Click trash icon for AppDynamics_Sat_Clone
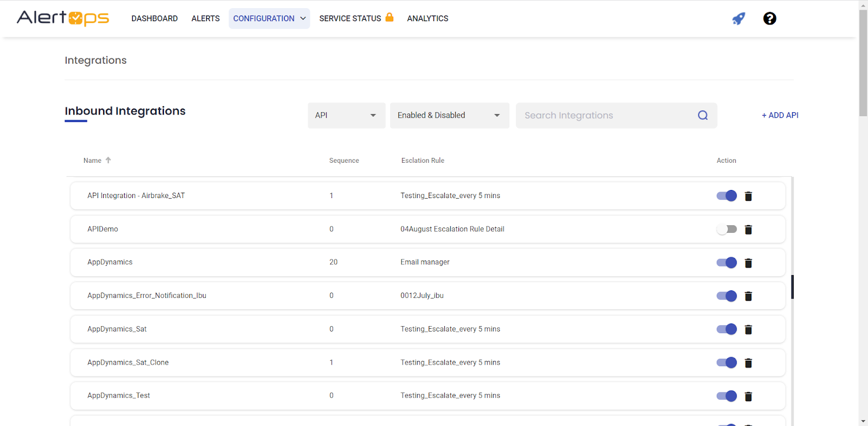 748,363
